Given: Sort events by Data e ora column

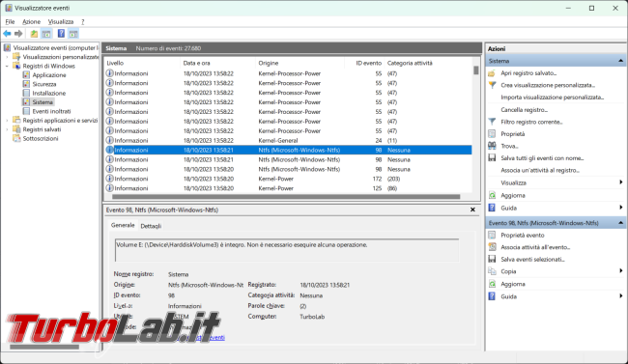Looking at the screenshot, I should point(217,63).
